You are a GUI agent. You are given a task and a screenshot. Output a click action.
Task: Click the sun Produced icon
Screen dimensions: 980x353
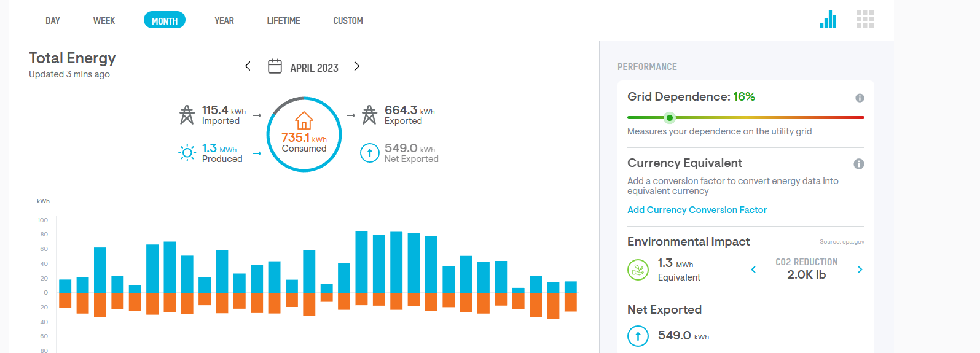point(187,153)
